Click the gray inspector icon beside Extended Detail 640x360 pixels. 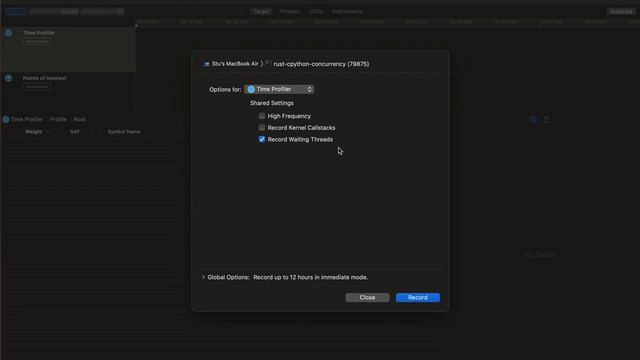547,120
